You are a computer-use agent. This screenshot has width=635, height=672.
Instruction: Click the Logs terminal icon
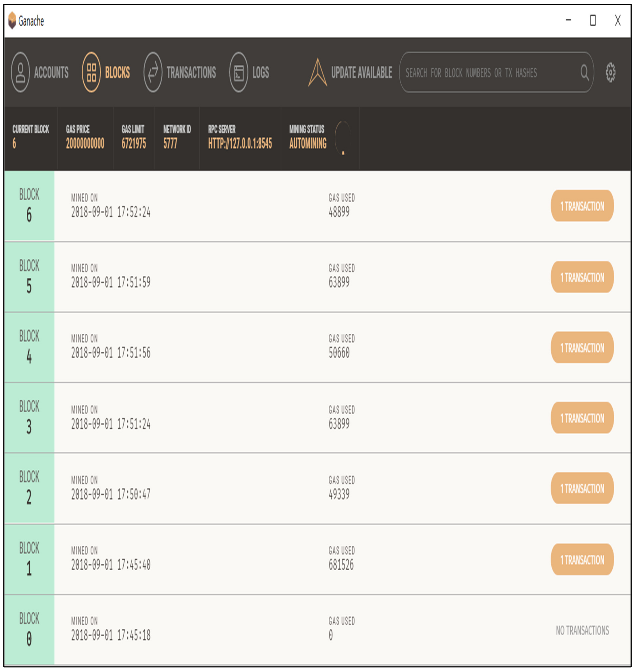(x=239, y=72)
